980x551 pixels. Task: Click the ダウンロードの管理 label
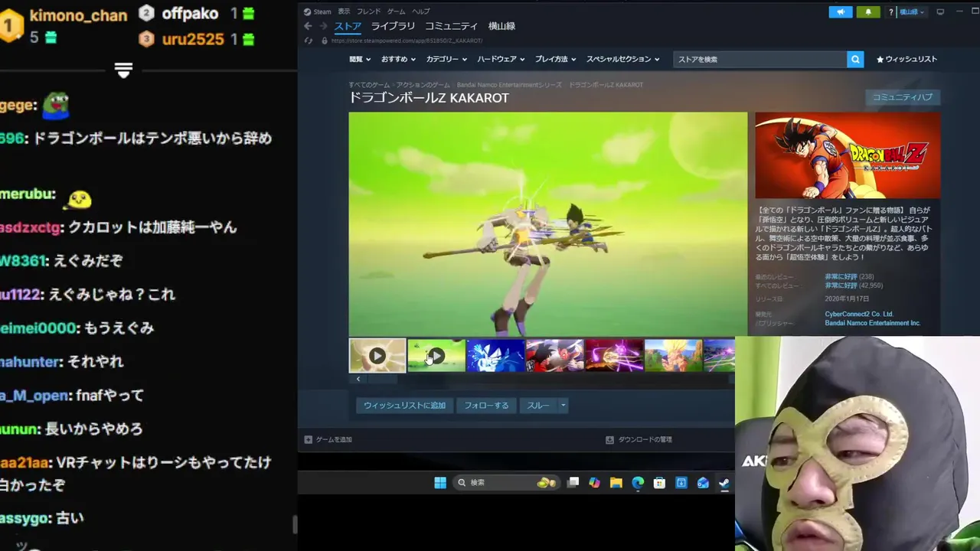645,439
